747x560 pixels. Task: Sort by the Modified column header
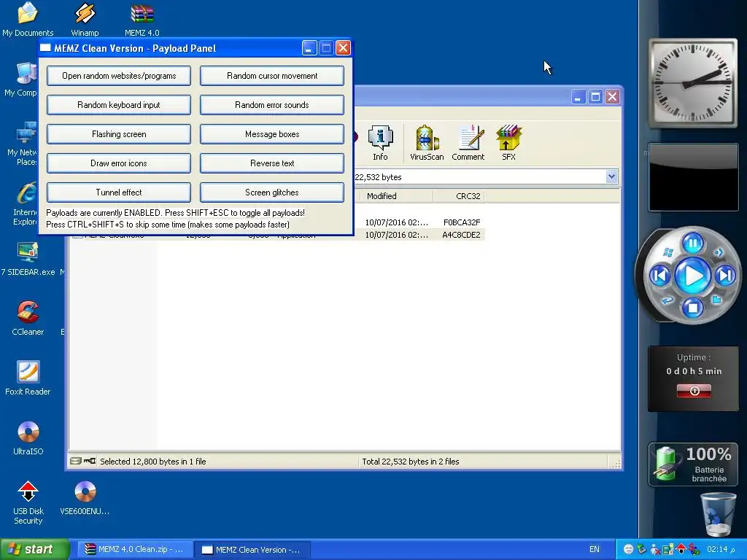[x=396, y=195]
